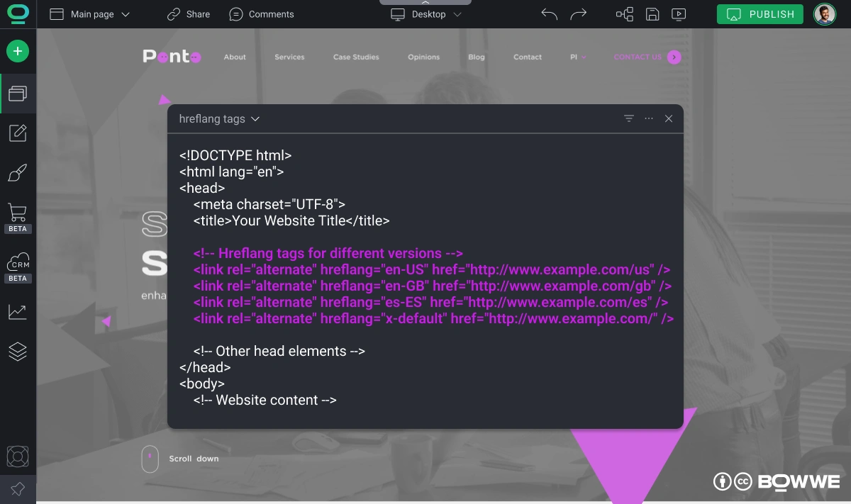
Task: Click the preview play icon
Action: 679,14
